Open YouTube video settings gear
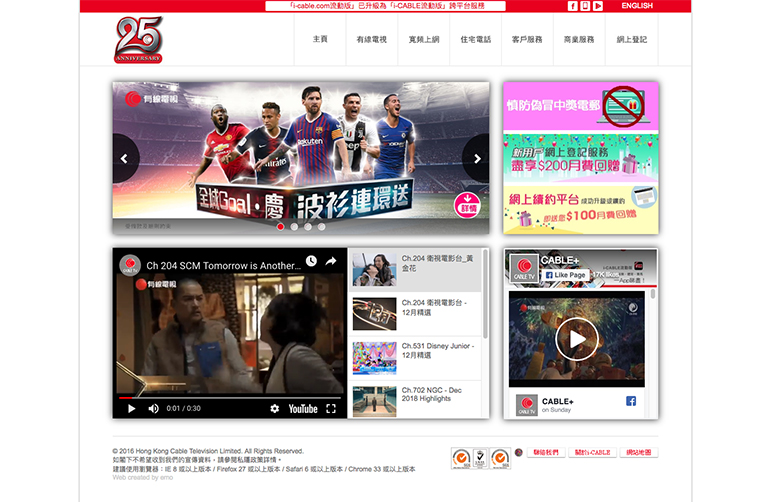 pyautogui.click(x=275, y=408)
